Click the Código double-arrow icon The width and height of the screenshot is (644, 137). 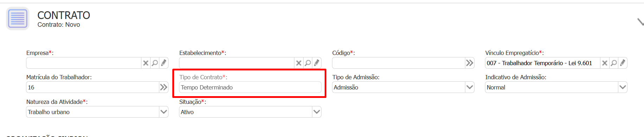tap(470, 63)
